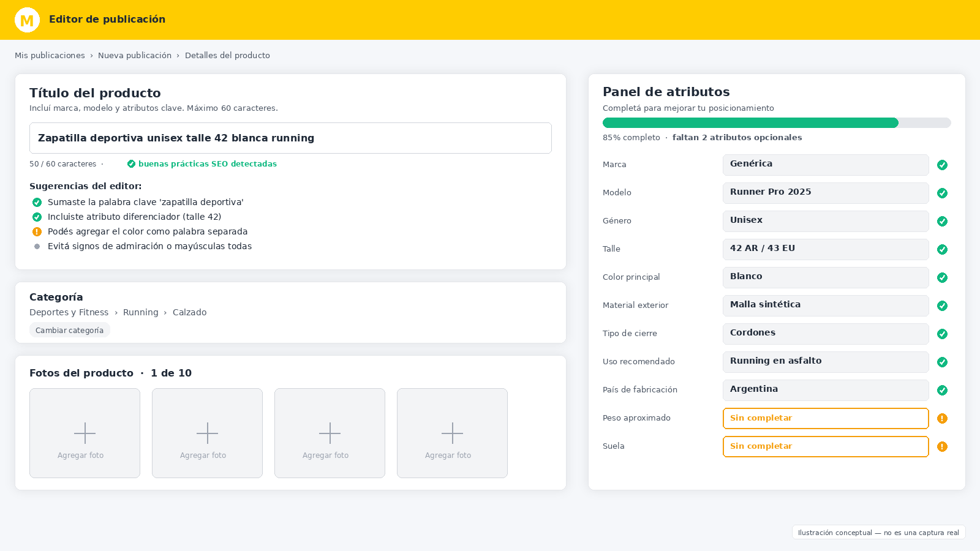Click the gray dot beside 'Evitá signos de admiración'
Screen dimensions: 980x551
click(37, 247)
